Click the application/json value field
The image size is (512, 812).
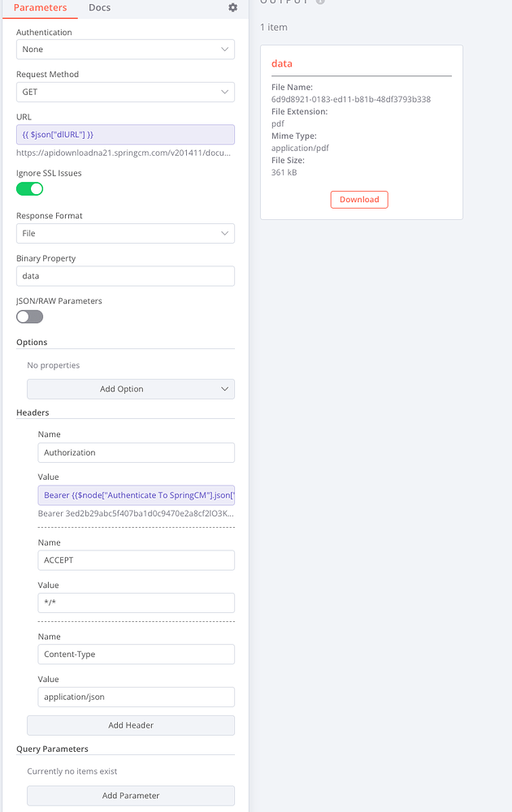(x=136, y=696)
